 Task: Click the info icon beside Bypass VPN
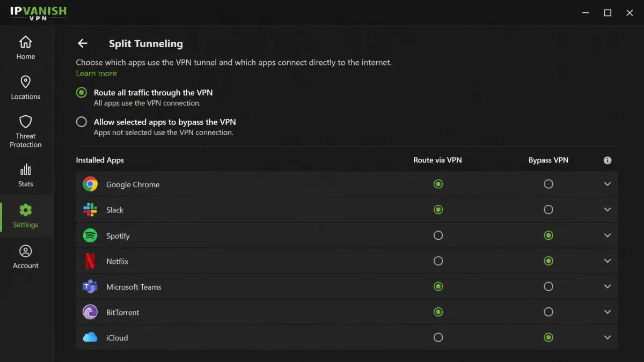coord(608,160)
